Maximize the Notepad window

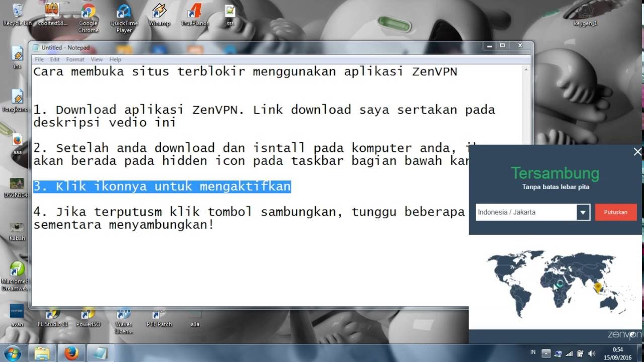502,46
